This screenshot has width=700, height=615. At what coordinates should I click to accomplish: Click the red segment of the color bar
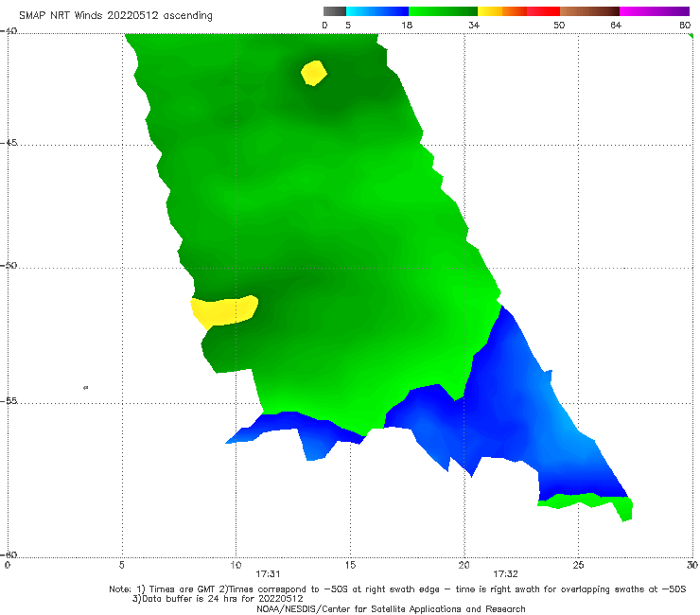(543, 11)
